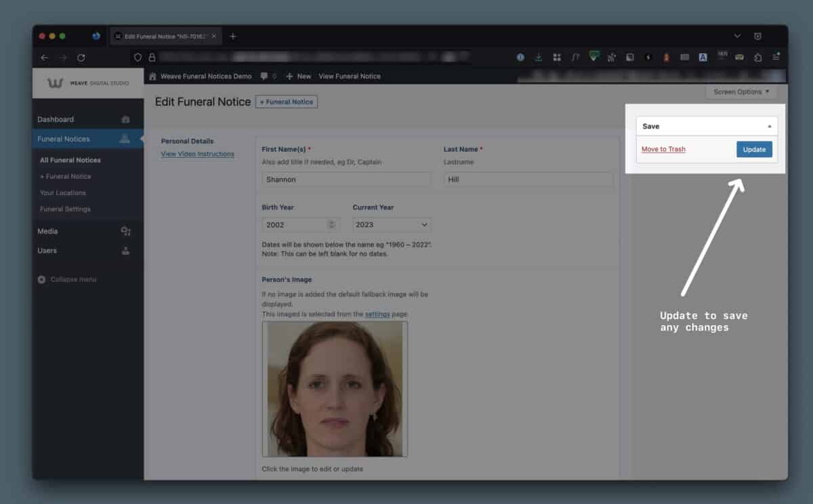Click the Birth Year stepper arrows
Viewport: 813px width, 504px height.
tap(331, 225)
